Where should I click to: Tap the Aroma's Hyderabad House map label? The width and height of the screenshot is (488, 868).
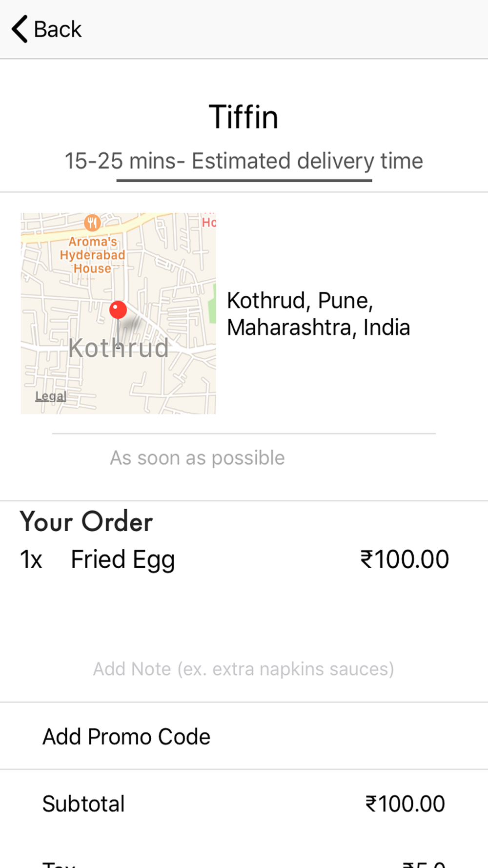point(92,255)
